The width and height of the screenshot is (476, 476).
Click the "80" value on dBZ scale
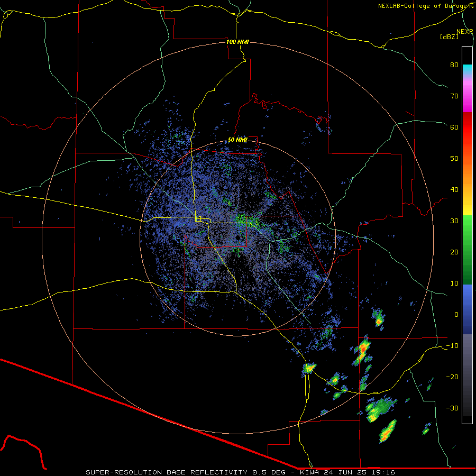point(454,65)
